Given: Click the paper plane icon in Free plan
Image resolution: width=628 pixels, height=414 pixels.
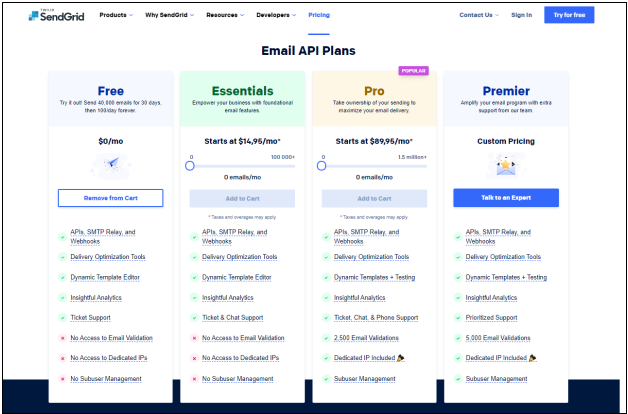Looking at the screenshot, I should pyautogui.click(x=111, y=165).
